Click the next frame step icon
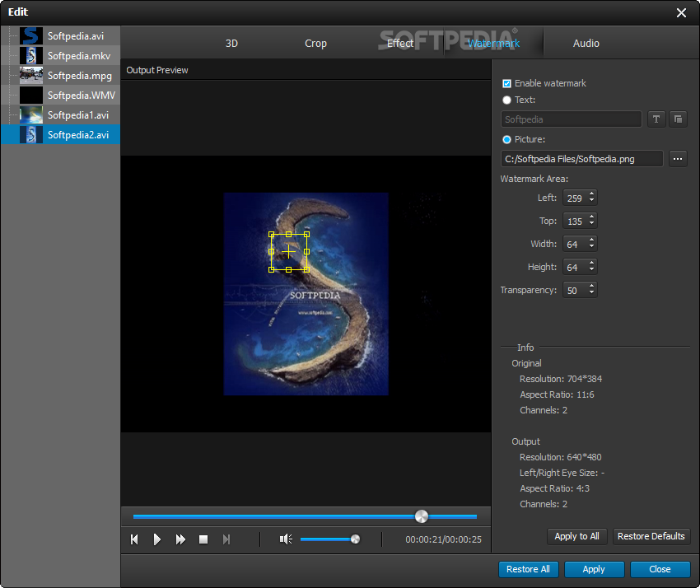This screenshot has height=588, width=700. coord(226,539)
